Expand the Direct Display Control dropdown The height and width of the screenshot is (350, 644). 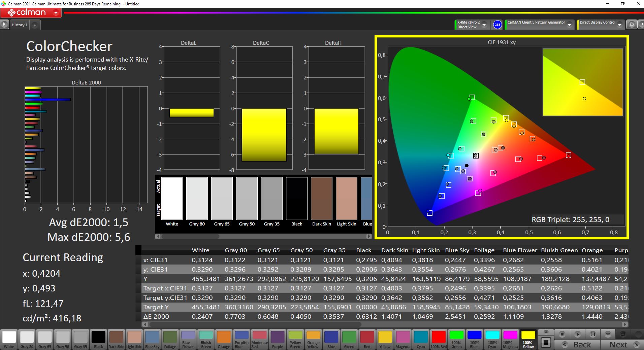tap(620, 25)
